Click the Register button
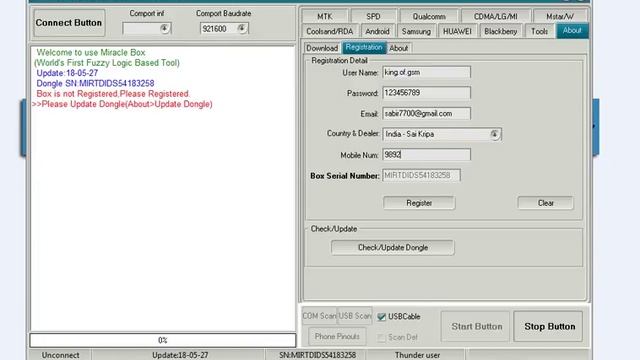 (x=419, y=203)
